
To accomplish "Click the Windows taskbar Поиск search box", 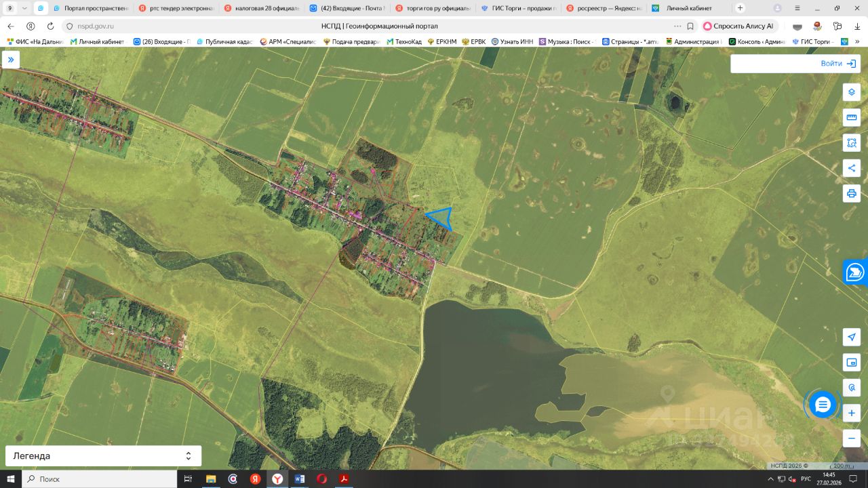I will click(99, 479).
